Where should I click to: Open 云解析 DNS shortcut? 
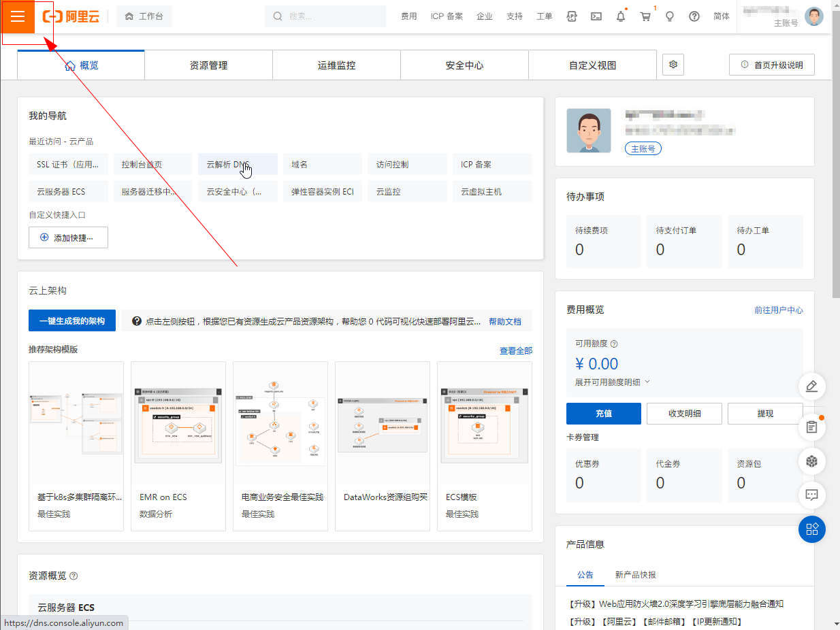(x=238, y=164)
